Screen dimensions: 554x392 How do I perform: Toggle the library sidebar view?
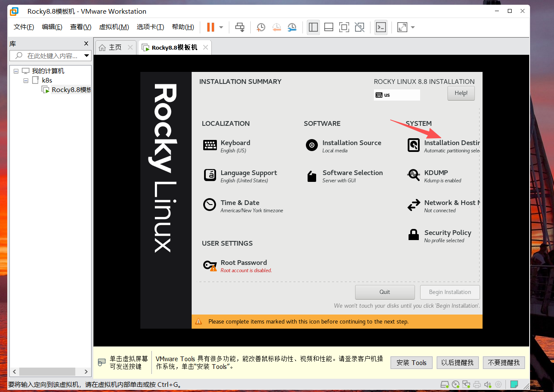[313, 27]
